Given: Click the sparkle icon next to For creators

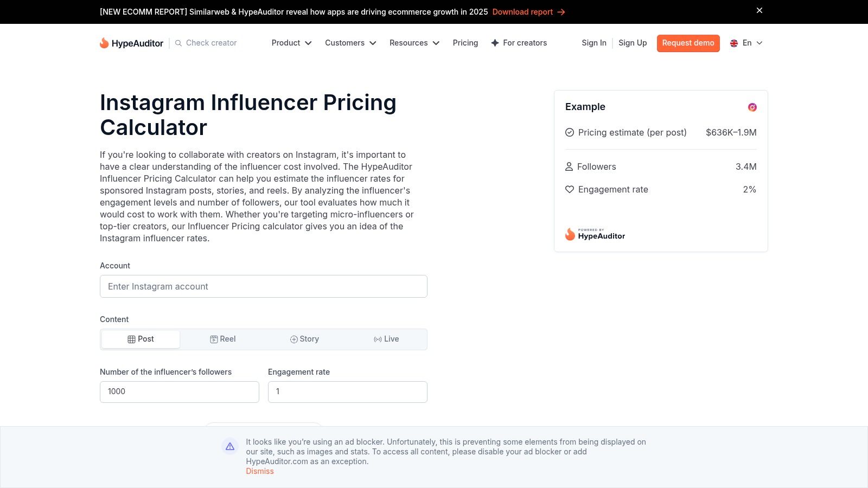Looking at the screenshot, I should coord(495,43).
